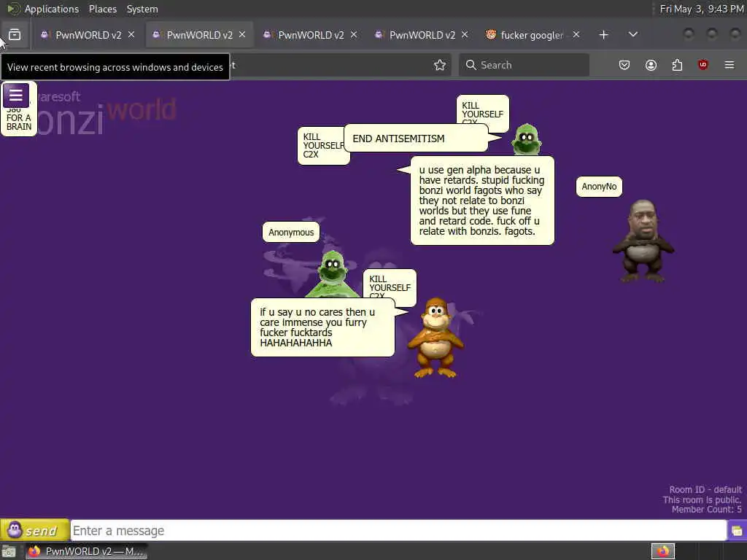Screen dimensions: 747x560
Task: Bookmark this page with the star icon
Action: (x=440, y=65)
